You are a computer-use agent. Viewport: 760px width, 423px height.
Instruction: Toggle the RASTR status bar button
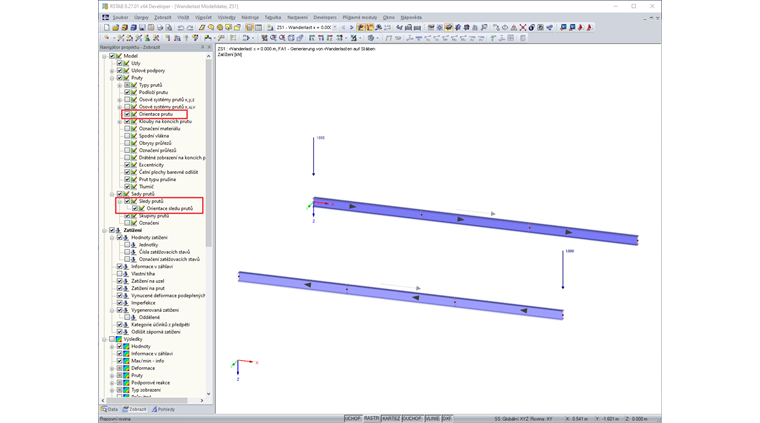(x=371, y=419)
